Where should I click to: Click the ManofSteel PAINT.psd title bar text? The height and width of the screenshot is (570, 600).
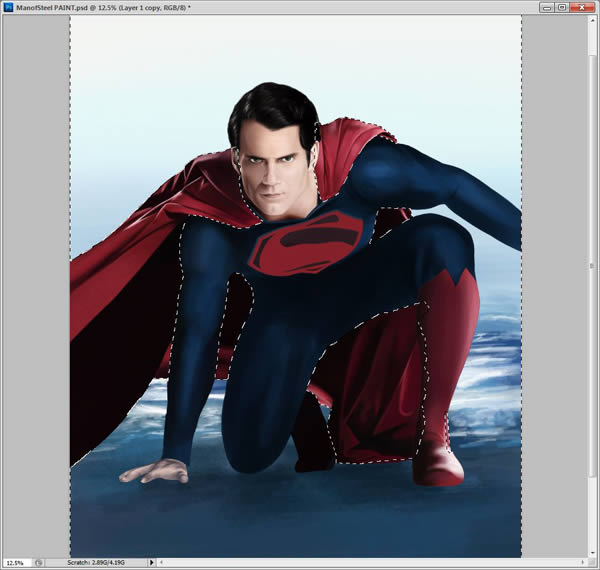point(103,7)
